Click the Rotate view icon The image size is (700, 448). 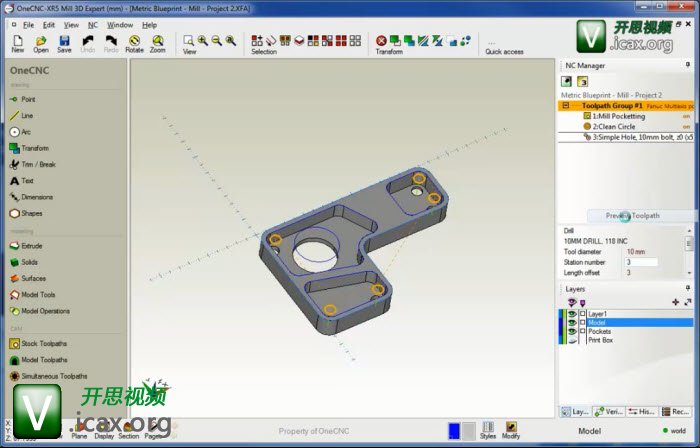point(134,44)
